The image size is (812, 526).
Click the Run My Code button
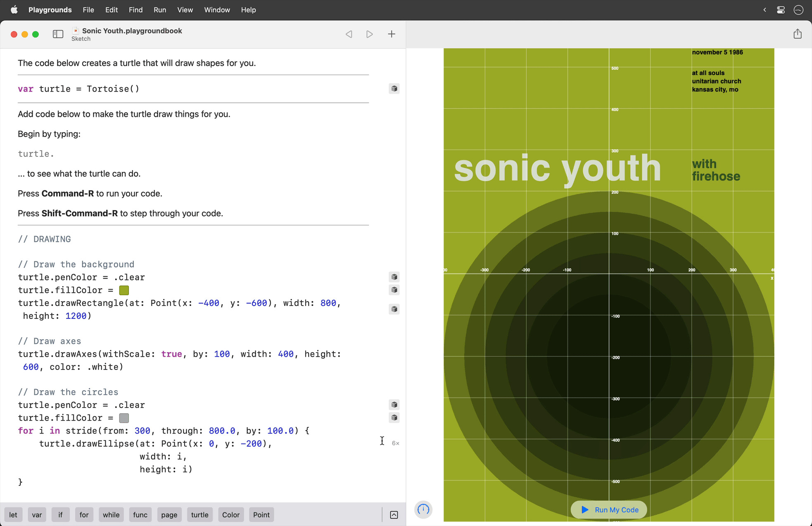(x=610, y=509)
